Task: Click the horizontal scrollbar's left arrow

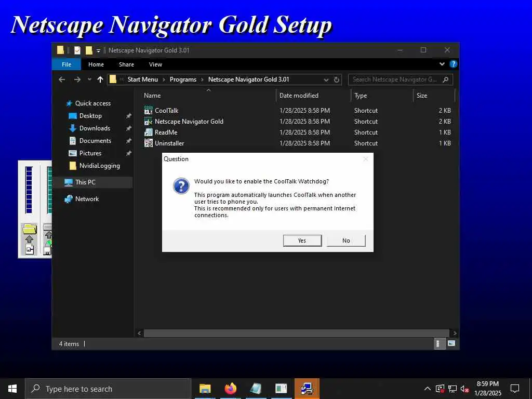Action: click(139, 333)
